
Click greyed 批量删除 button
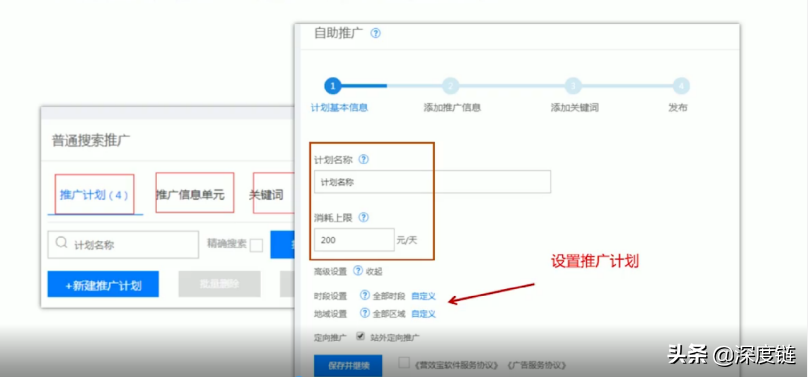[x=220, y=285]
